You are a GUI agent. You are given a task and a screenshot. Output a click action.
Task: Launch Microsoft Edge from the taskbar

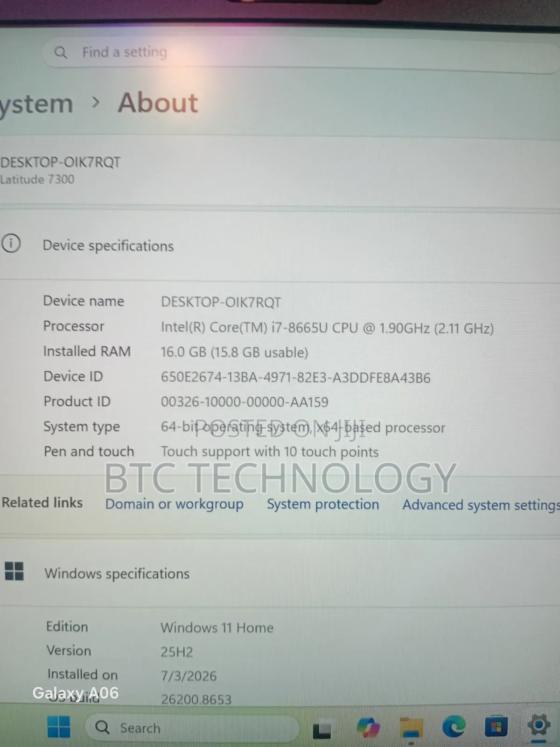(x=454, y=726)
